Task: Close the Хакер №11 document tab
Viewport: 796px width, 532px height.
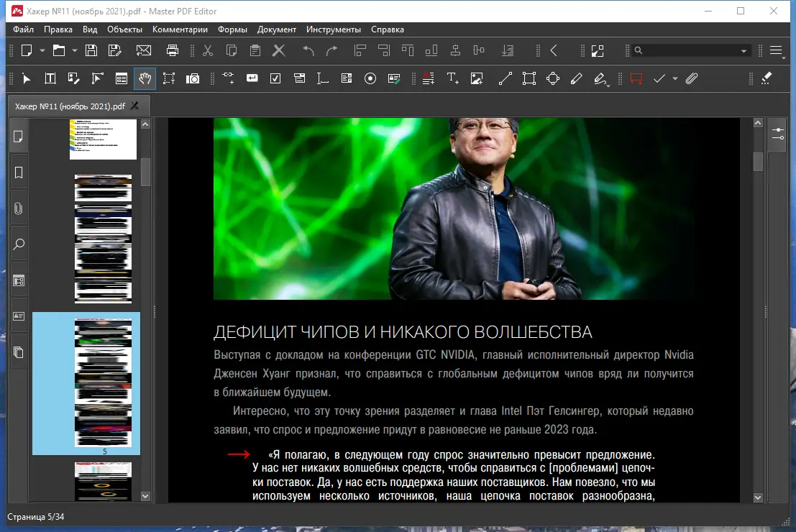Action: pos(134,106)
